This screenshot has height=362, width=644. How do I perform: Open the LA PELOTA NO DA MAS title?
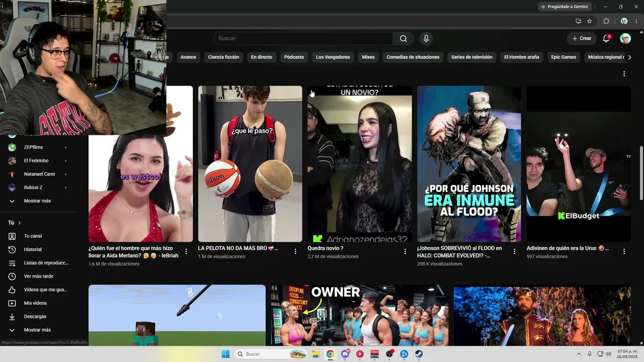pos(238,248)
